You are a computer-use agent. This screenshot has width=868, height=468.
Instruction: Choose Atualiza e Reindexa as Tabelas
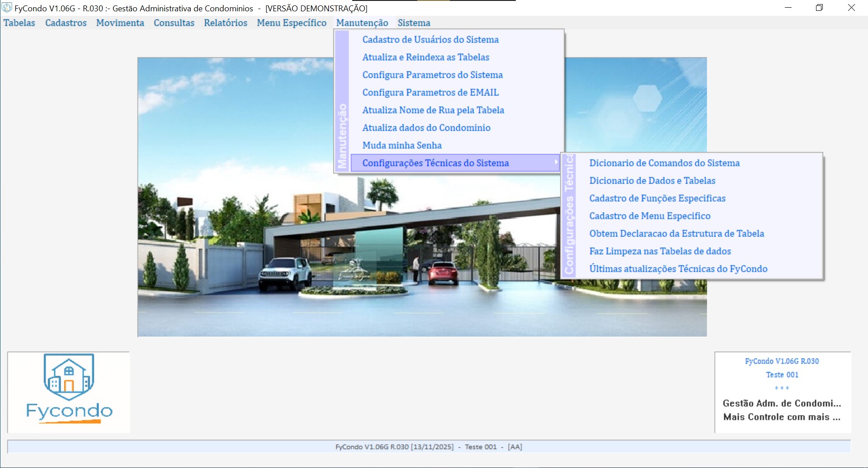click(x=425, y=57)
